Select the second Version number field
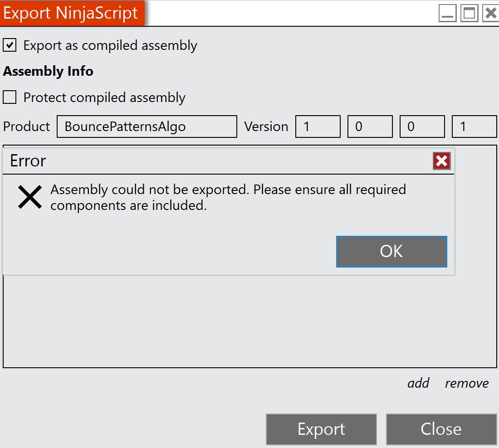 (370, 127)
